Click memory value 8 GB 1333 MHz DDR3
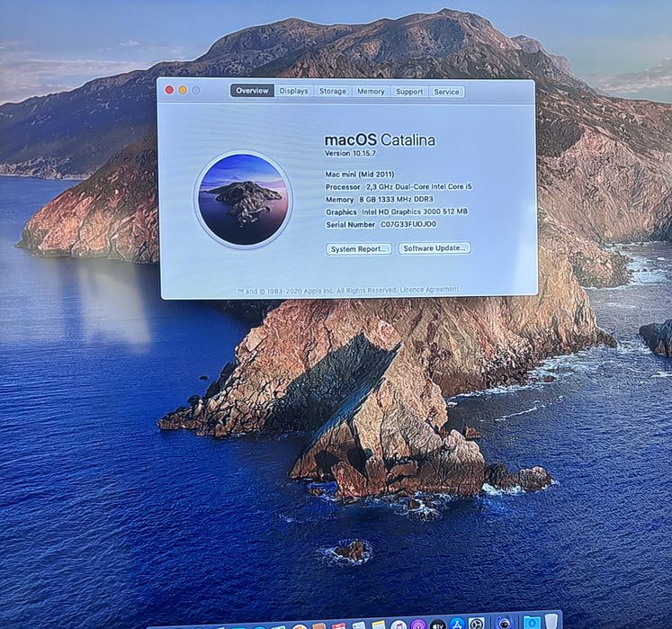Viewport: 672px width, 629px height. point(396,200)
